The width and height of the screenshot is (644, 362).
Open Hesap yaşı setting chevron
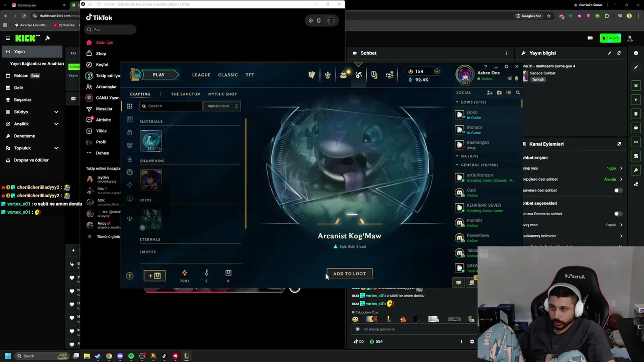pos(621,168)
